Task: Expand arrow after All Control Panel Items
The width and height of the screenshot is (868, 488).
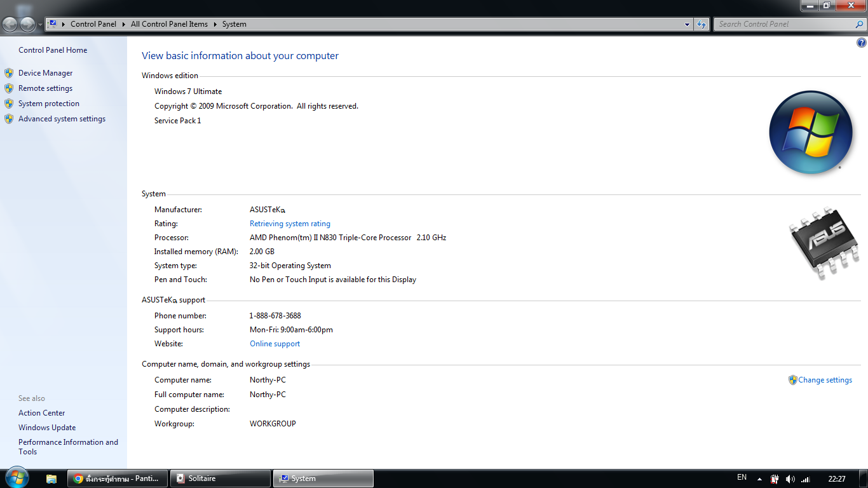Action: [215, 24]
